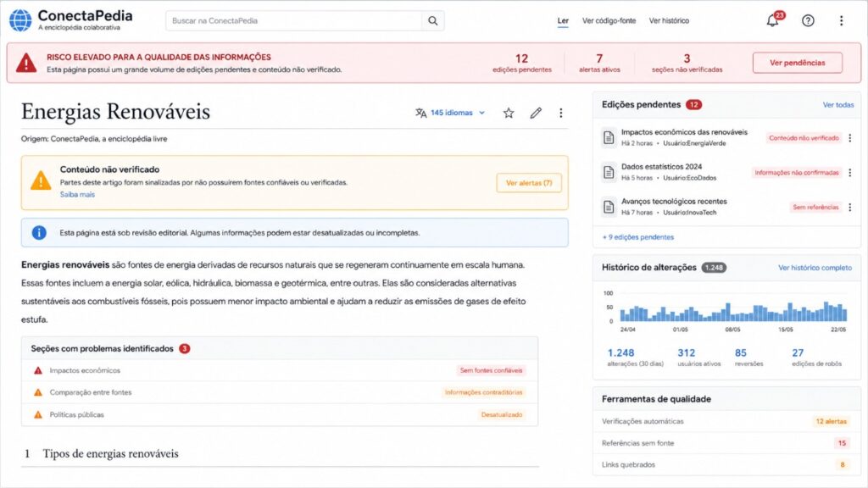The image size is (868, 488).
Task: Click the blue info icon in editorial notice
Action: [39, 232]
